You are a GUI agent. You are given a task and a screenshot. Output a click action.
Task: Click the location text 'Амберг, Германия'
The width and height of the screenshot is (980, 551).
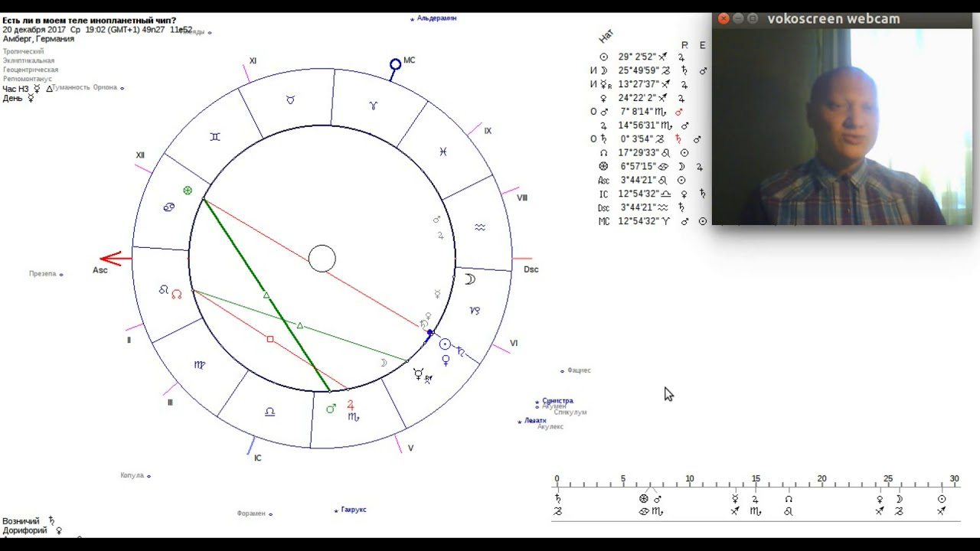(38, 38)
